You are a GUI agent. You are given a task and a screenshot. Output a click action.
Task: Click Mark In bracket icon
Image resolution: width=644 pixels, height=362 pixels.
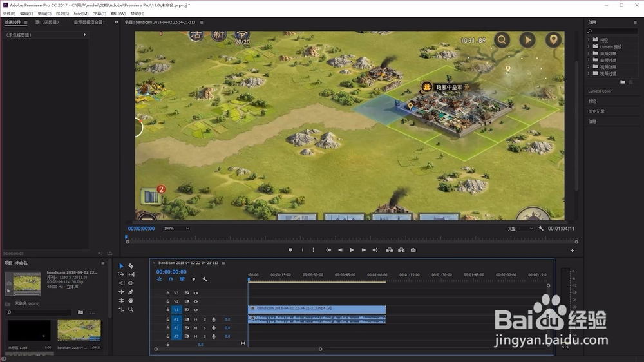[x=303, y=250]
